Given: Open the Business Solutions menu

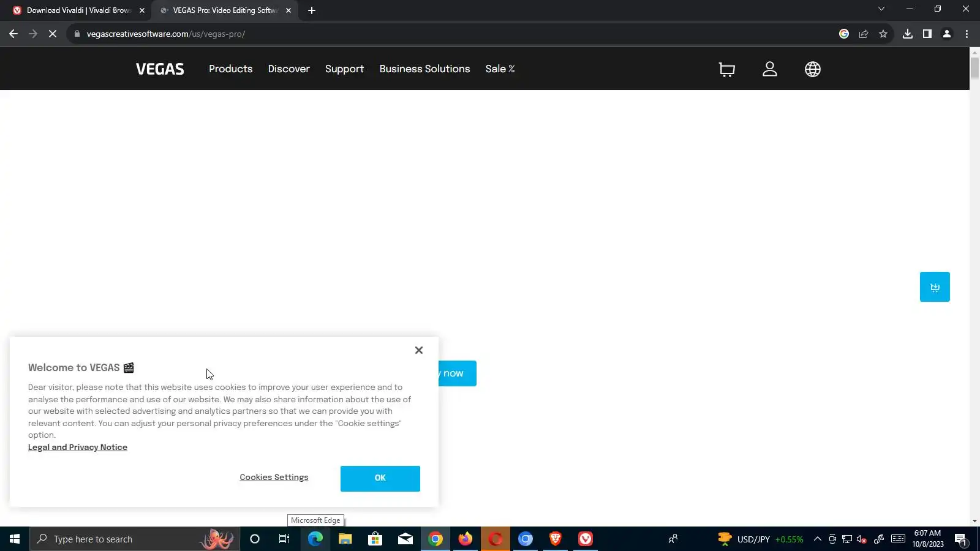Looking at the screenshot, I should 424,69.
